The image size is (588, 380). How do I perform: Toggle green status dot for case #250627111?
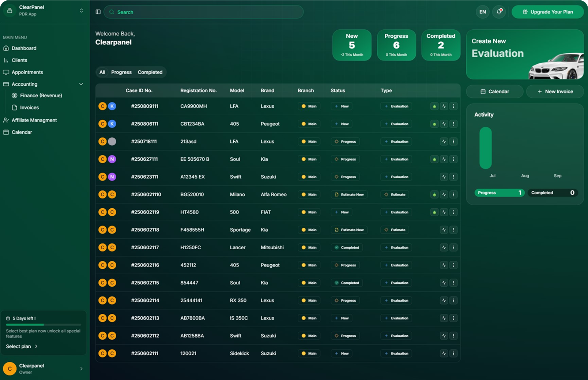pos(434,159)
